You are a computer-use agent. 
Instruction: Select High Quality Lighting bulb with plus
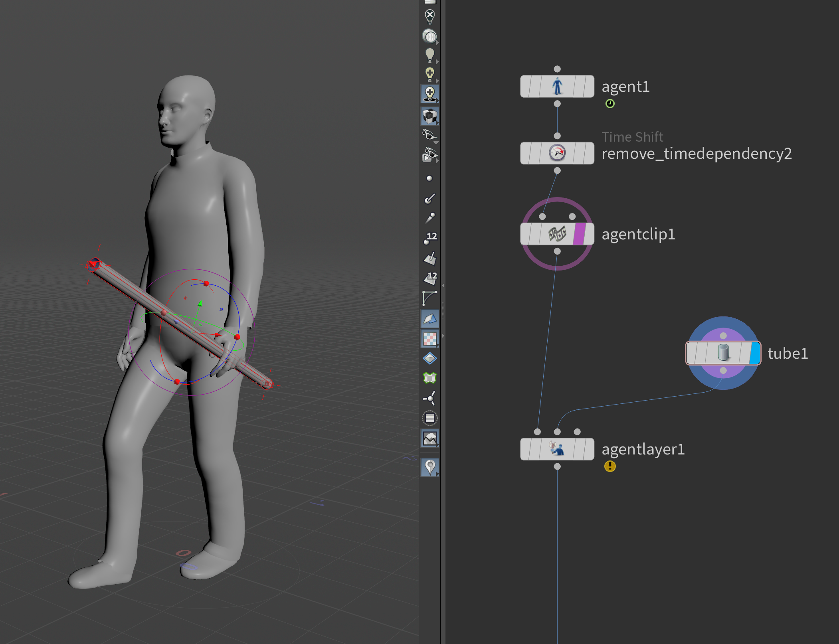point(429,75)
